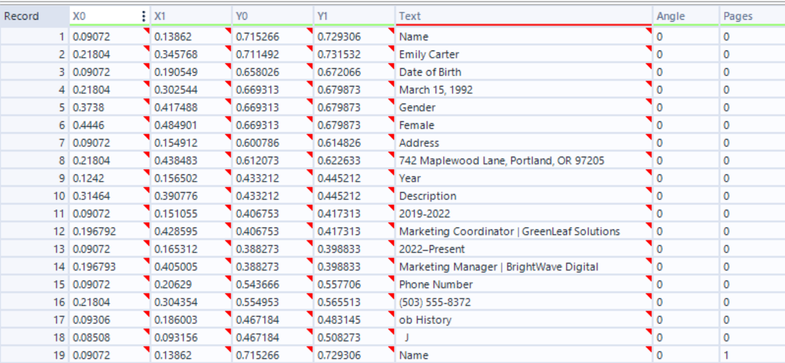This screenshot has height=363, width=785.
Task: Select the 'Year' text cell
Action: [x=524, y=178]
